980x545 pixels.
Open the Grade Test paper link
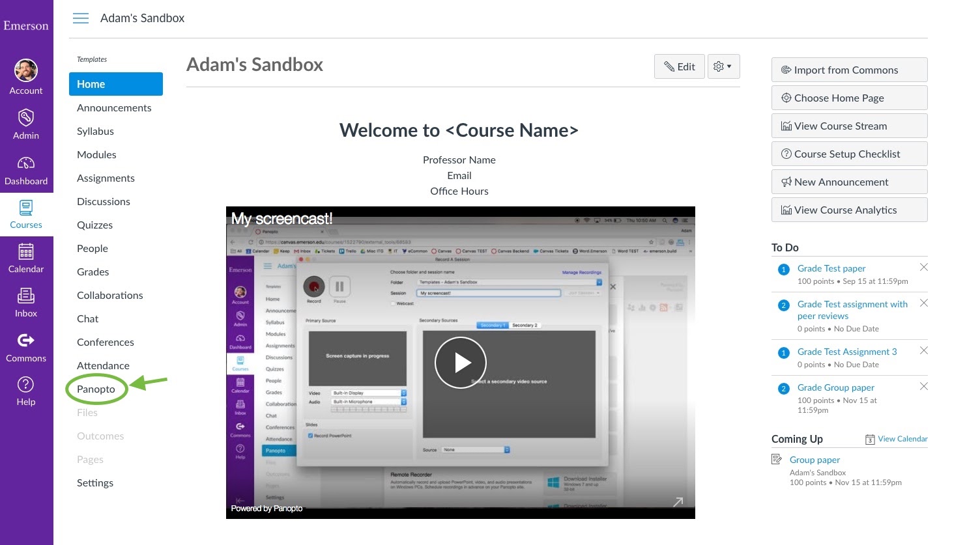tap(831, 268)
